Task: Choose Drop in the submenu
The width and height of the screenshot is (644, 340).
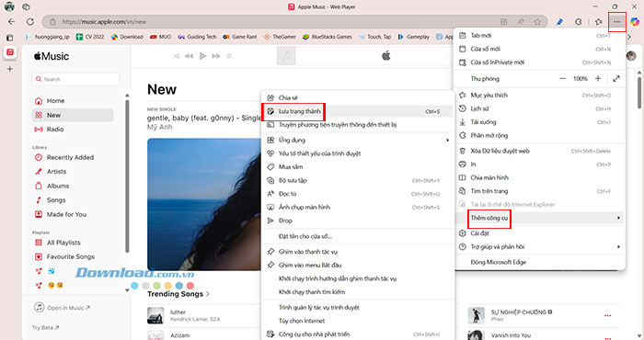Action: pyautogui.click(x=358, y=221)
